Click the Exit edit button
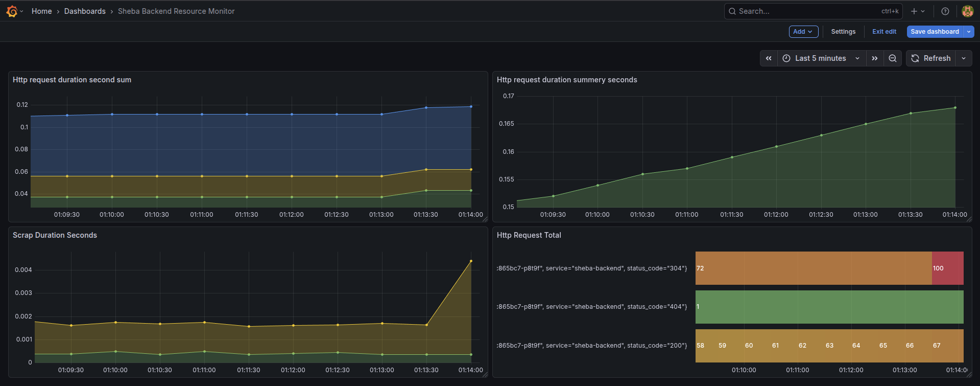 884,32
